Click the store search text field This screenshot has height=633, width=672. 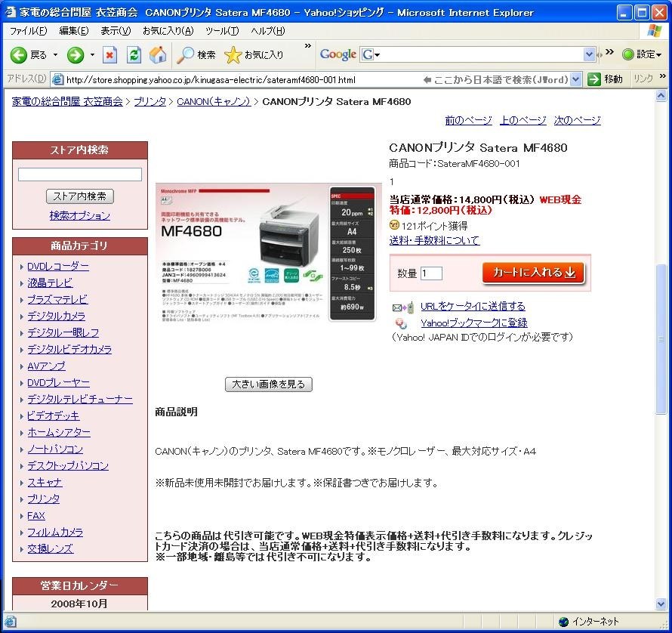point(80,174)
